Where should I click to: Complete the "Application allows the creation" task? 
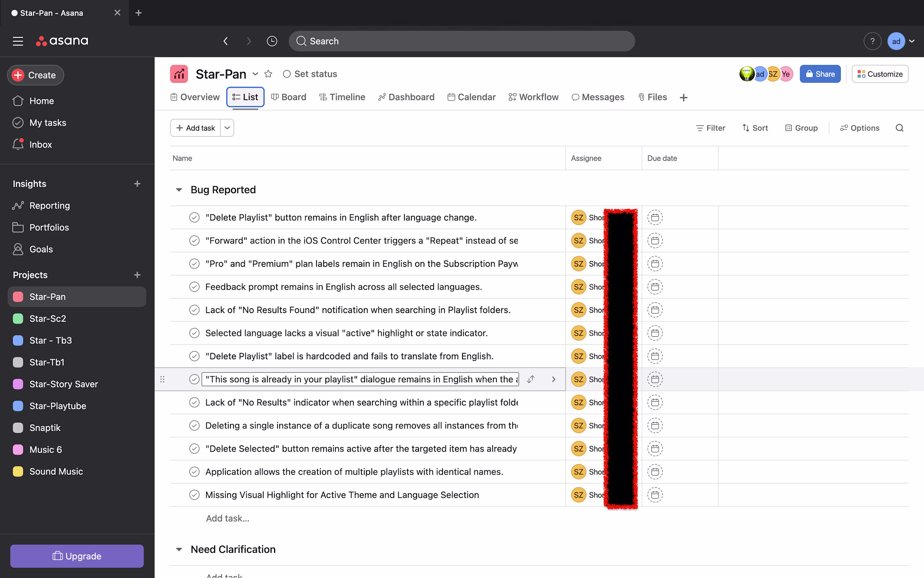194,472
